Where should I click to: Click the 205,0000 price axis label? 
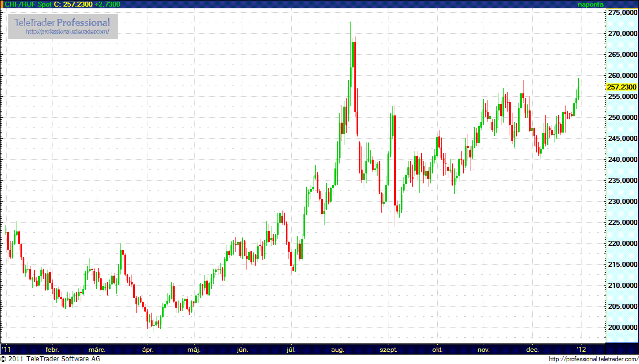pyautogui.click(x=622, y=307)
